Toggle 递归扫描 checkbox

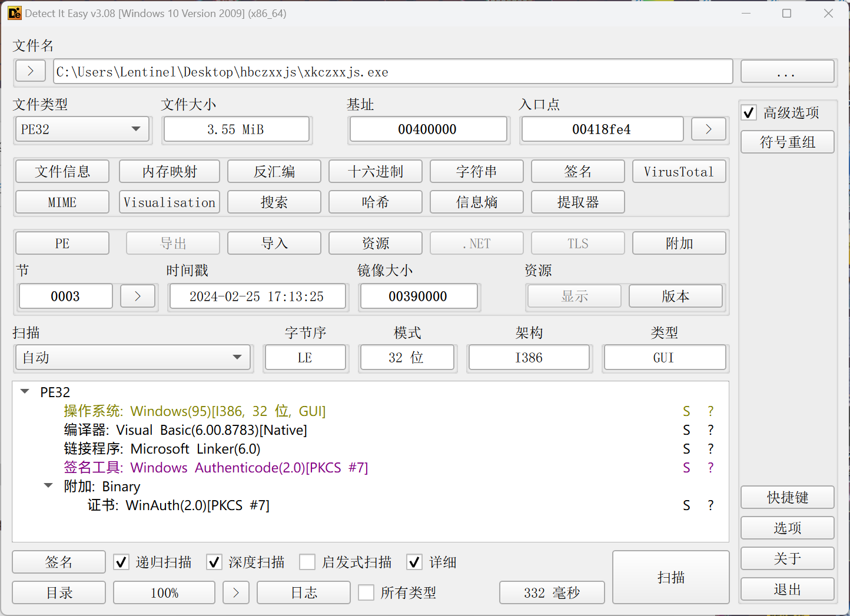pyautogui.click(x=121, y=562)
